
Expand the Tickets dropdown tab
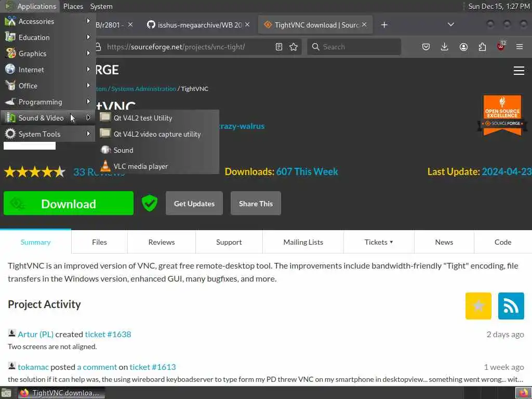379,242
